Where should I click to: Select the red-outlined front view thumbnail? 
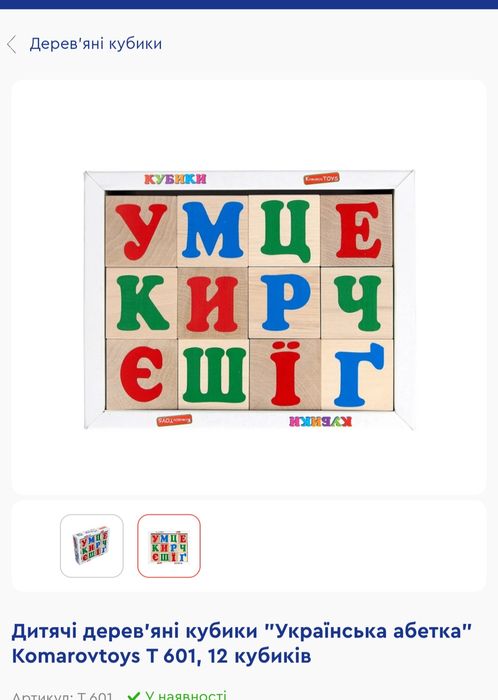click(169, 546)
